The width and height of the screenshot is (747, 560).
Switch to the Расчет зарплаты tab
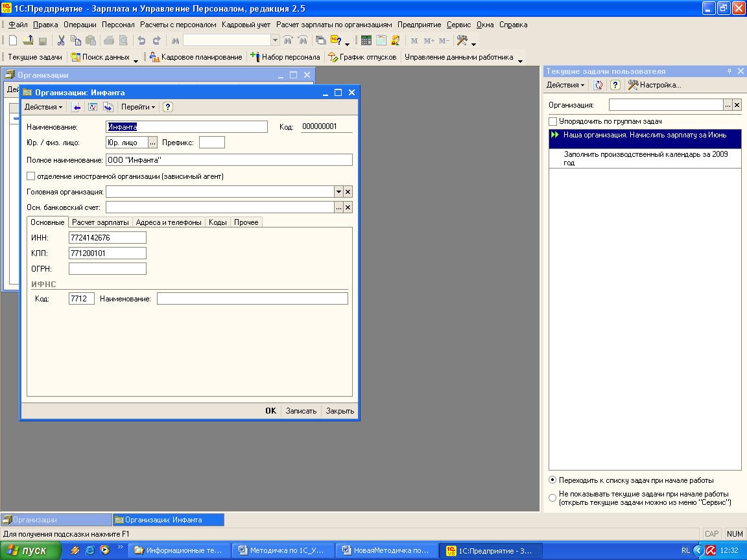[101, 222]
